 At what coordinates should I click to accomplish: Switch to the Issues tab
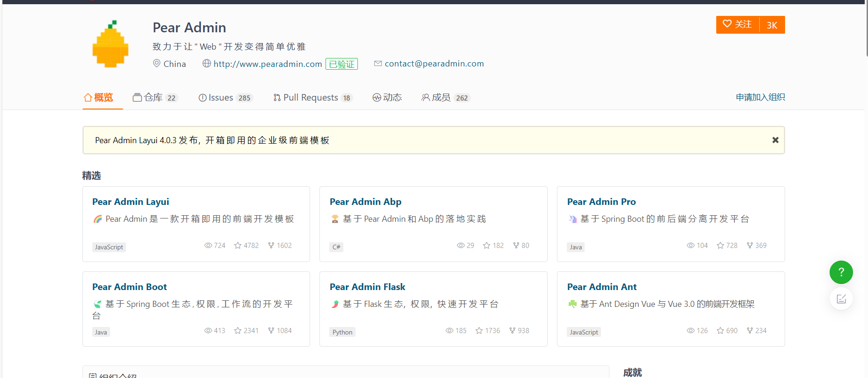[x=225, y=97]
